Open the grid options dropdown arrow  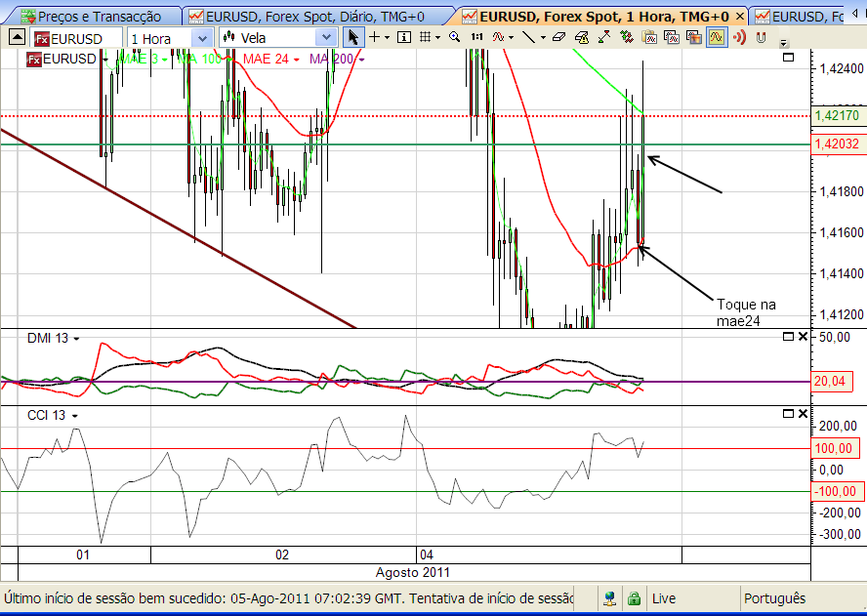[x=438, y=38]
